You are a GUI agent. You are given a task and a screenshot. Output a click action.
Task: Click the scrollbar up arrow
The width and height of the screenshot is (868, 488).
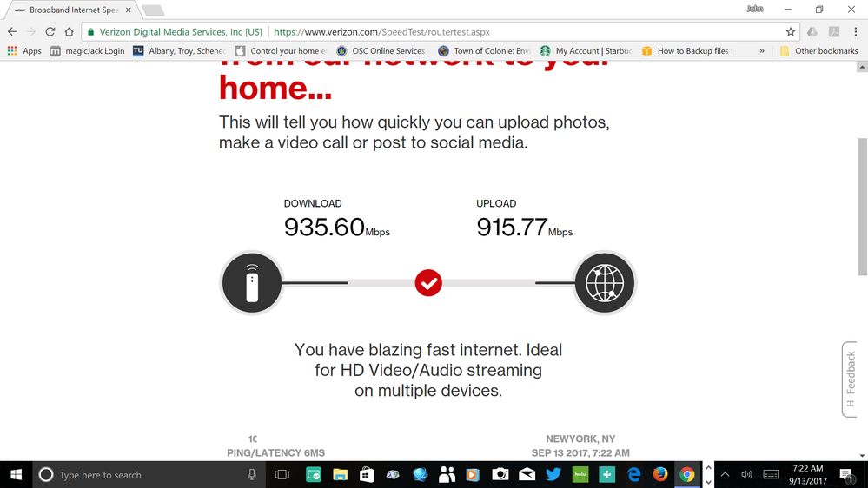862,67
